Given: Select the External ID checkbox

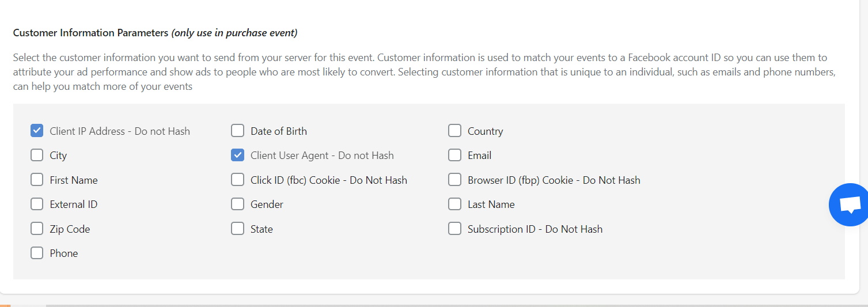Looking at the screenshot, I should (37, 204).
